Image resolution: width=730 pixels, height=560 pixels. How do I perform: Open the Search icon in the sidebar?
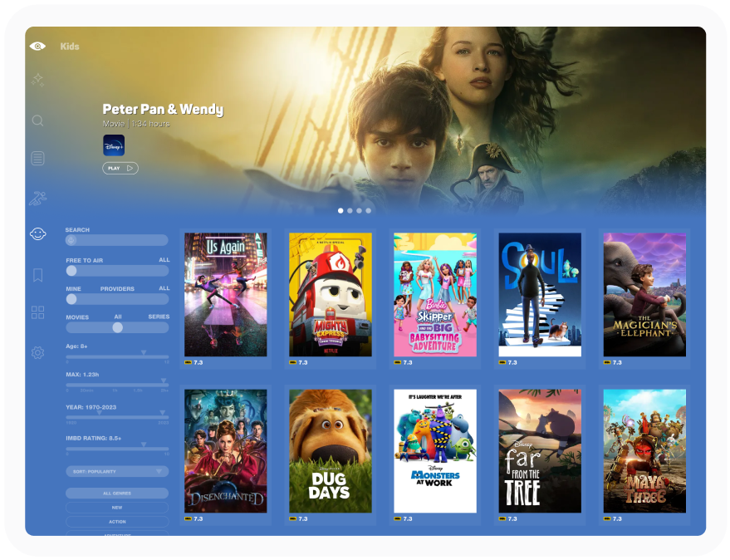tap(37, 120)
